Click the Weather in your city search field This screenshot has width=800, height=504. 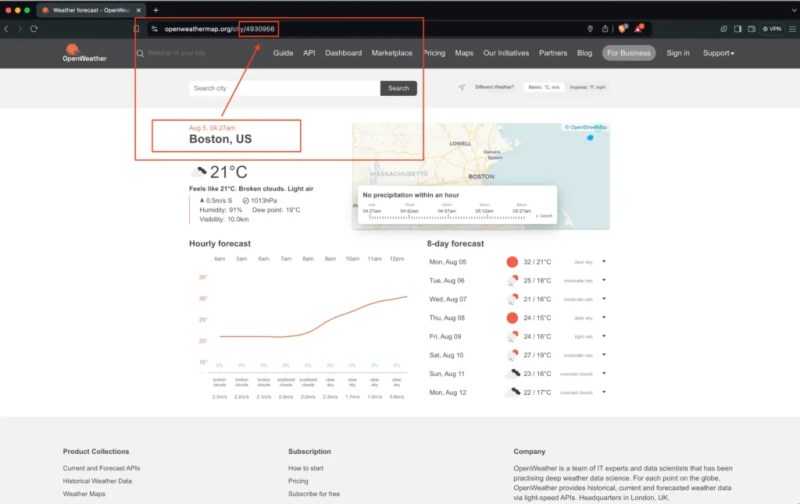tap(176, 53)
